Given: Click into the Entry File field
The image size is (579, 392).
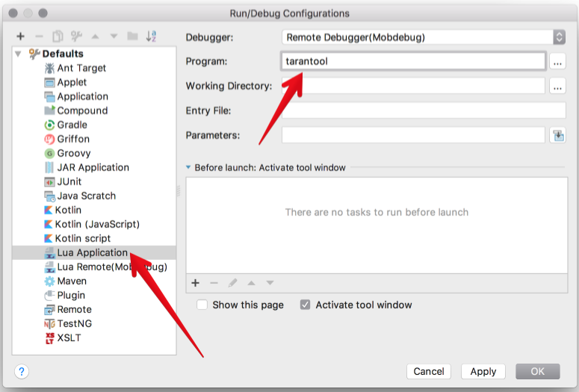Looking at the screenshot, I should [424, 111].
